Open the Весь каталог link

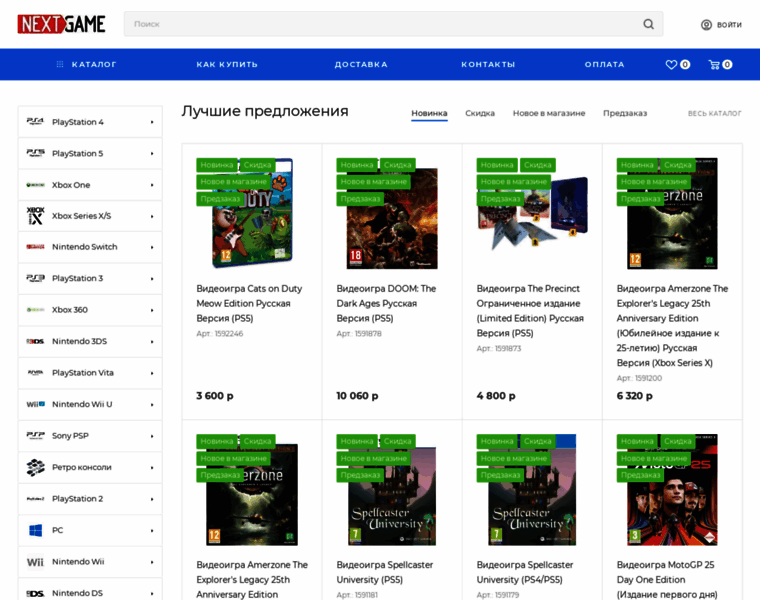click(714, 113)
